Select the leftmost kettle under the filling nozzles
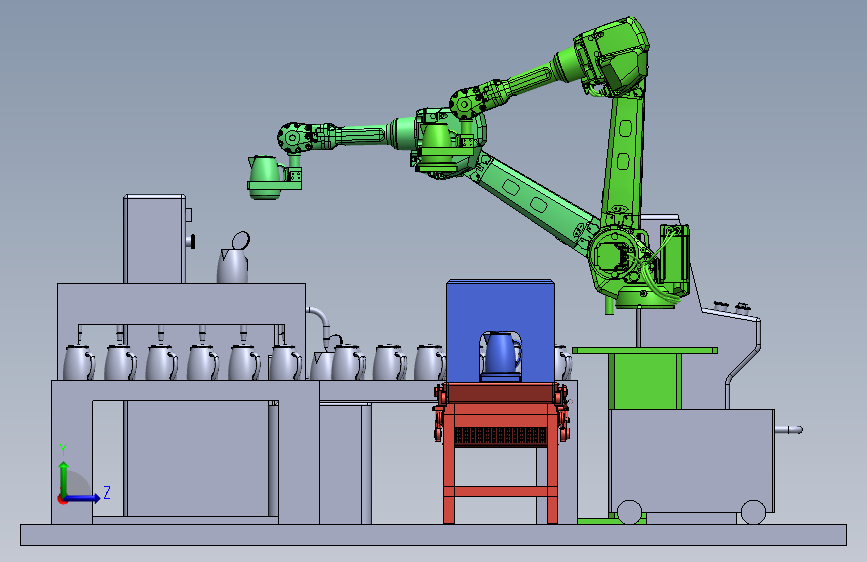Screen dimensions: 867x562 pyautogui.click(x=78, y=362)
